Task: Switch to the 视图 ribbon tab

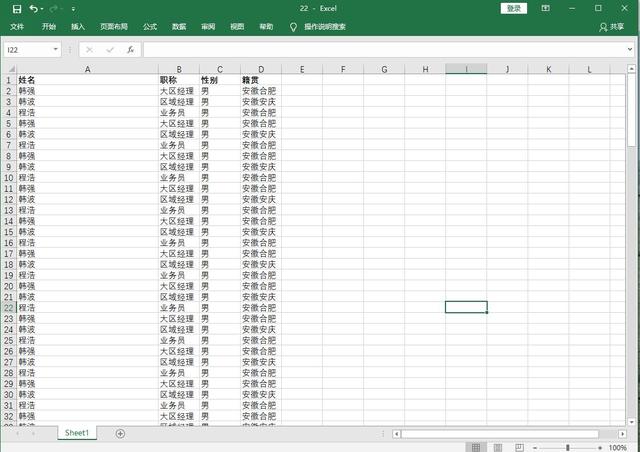Action: click(x=237, y=27)
